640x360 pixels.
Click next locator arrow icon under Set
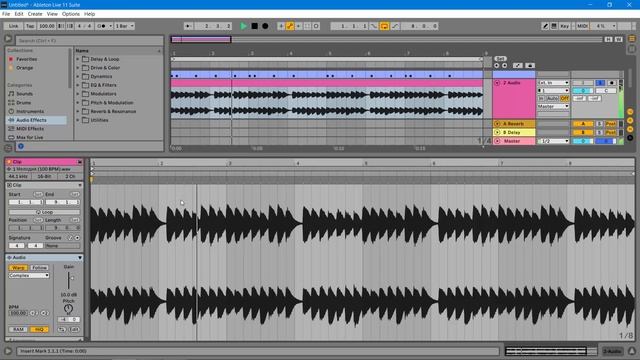504,65
